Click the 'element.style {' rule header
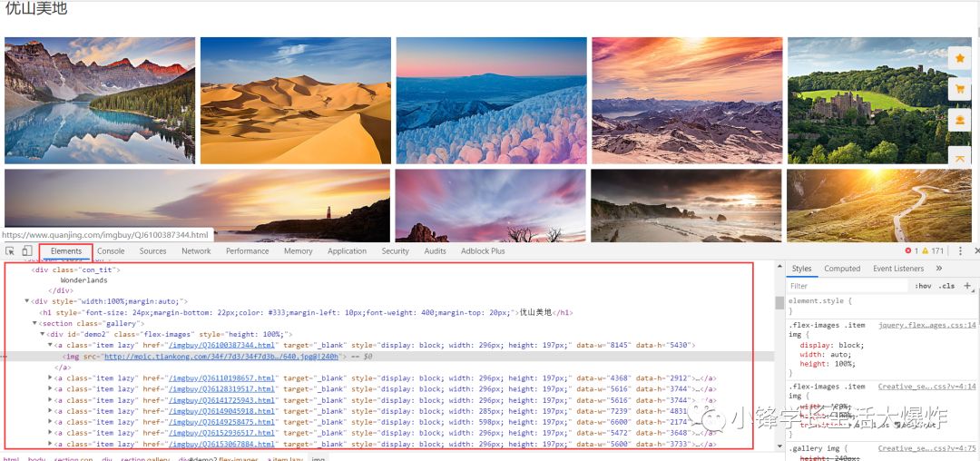 point(820,301)
